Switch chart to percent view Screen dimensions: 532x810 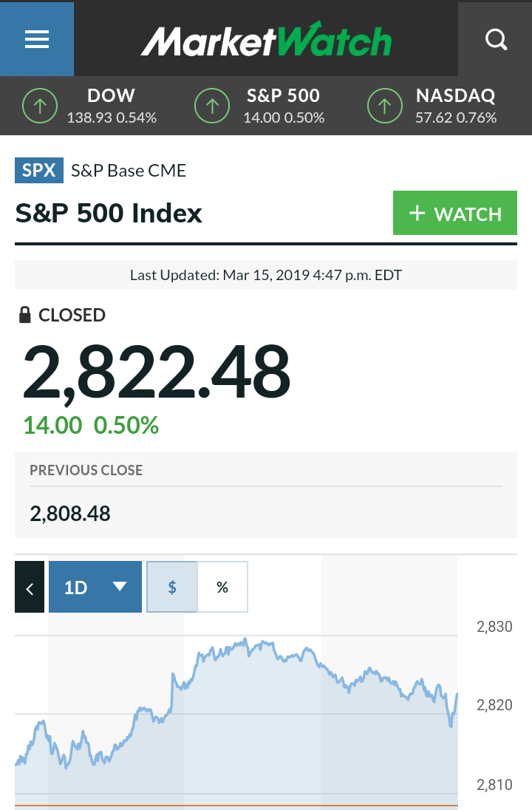pos(222,587)
